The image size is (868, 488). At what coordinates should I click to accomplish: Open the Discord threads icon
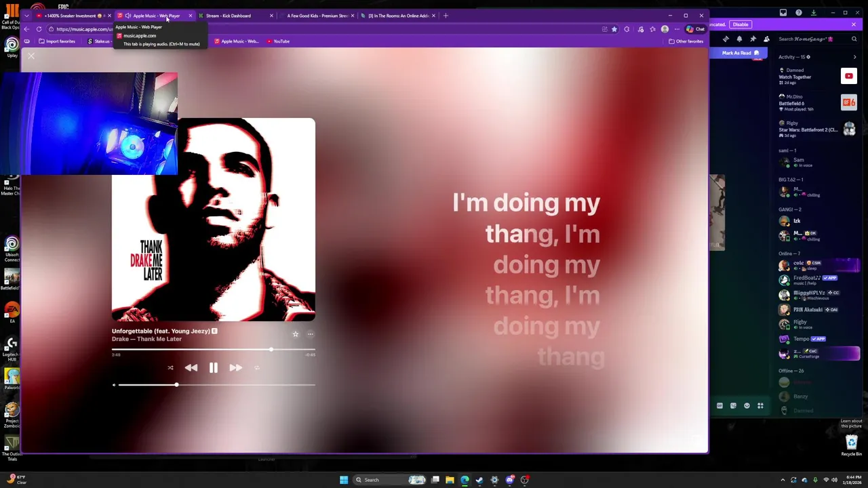[726, 39]
